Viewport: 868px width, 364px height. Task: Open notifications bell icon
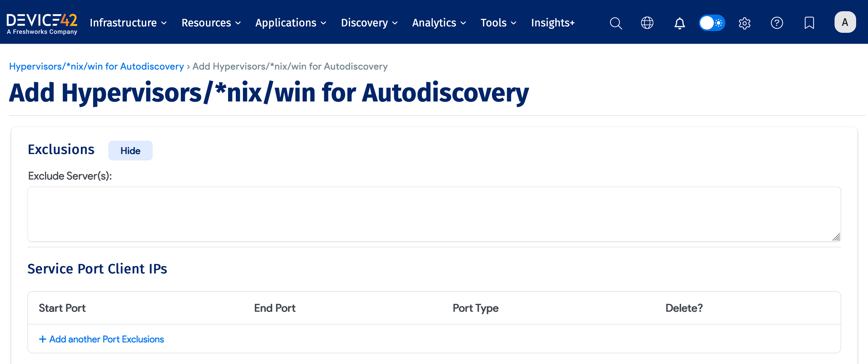point(679,23)
